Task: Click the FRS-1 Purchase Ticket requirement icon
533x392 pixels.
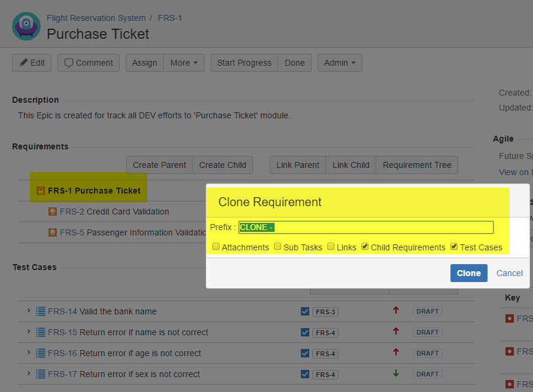Action: click(x=40, y=191)
